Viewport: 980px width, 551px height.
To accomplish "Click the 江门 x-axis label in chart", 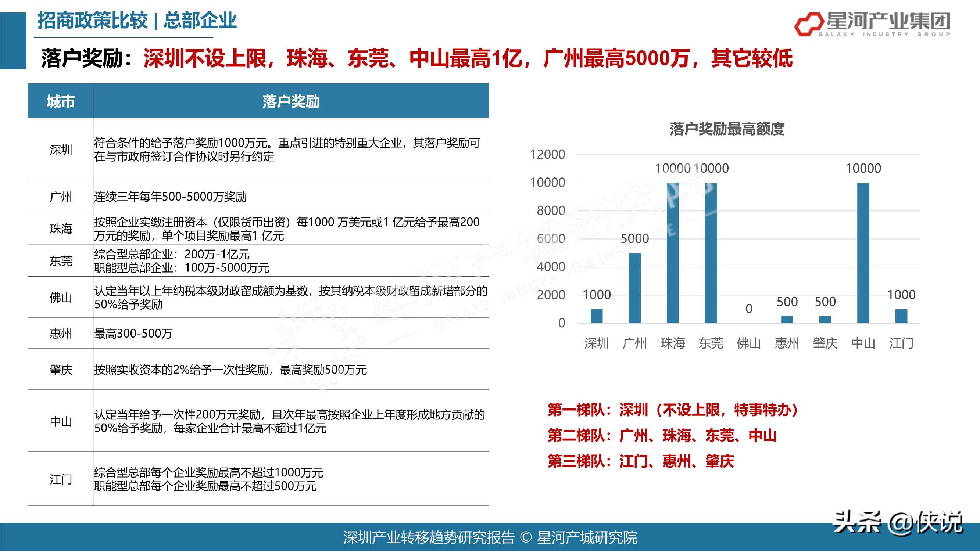I will coord(901,343).
